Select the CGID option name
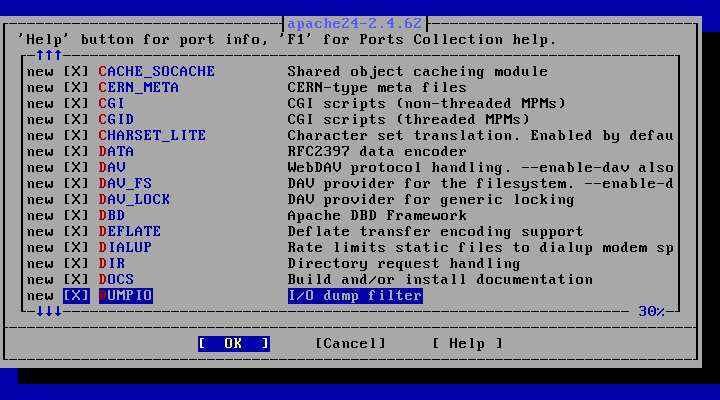Viewport: 720px width, 400px height. point(116,119)
